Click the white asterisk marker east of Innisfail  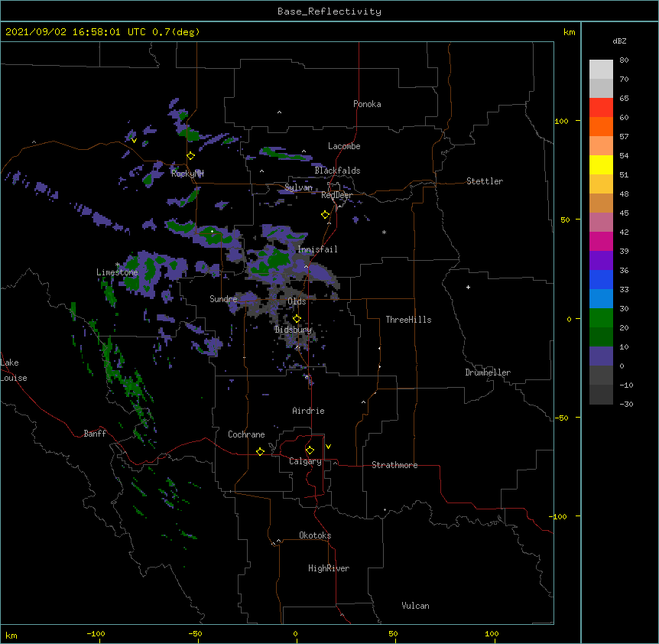click(384, 232)
